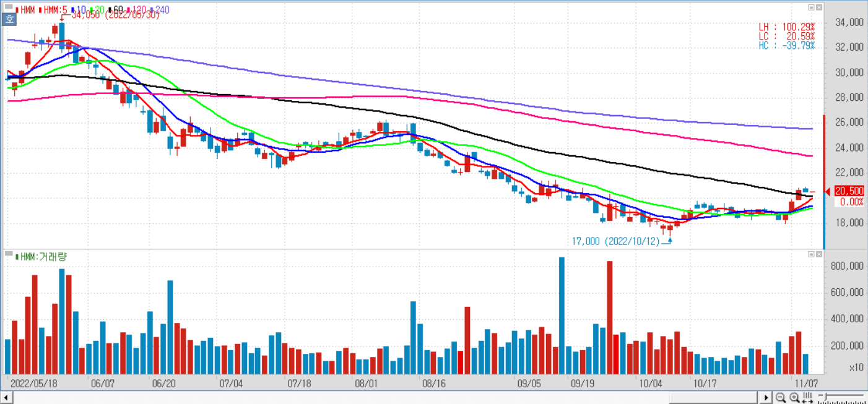
Task: Click the tallest blue volume bar in September
Action: (x=562, y=316)
